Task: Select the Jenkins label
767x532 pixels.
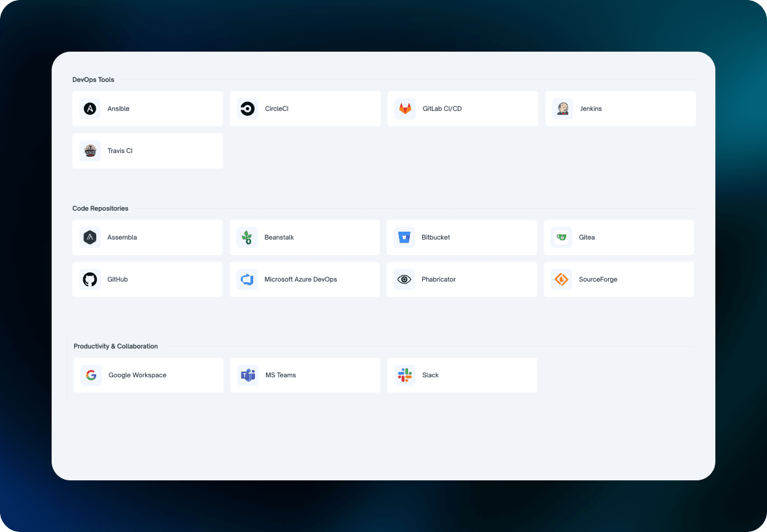Action: point(591,108)
